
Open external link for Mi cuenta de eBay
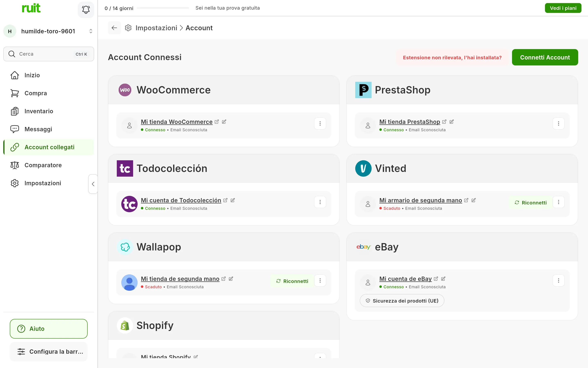(436, 279)
